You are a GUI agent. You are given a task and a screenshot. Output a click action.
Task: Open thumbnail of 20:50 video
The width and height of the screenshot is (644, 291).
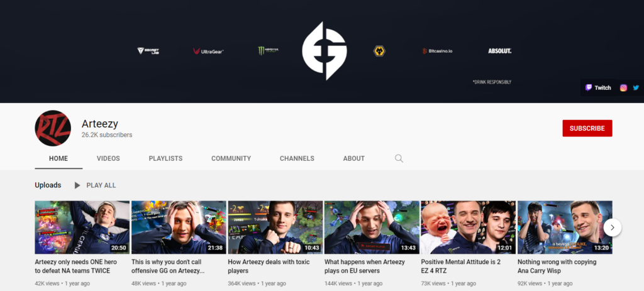point(82,227)
